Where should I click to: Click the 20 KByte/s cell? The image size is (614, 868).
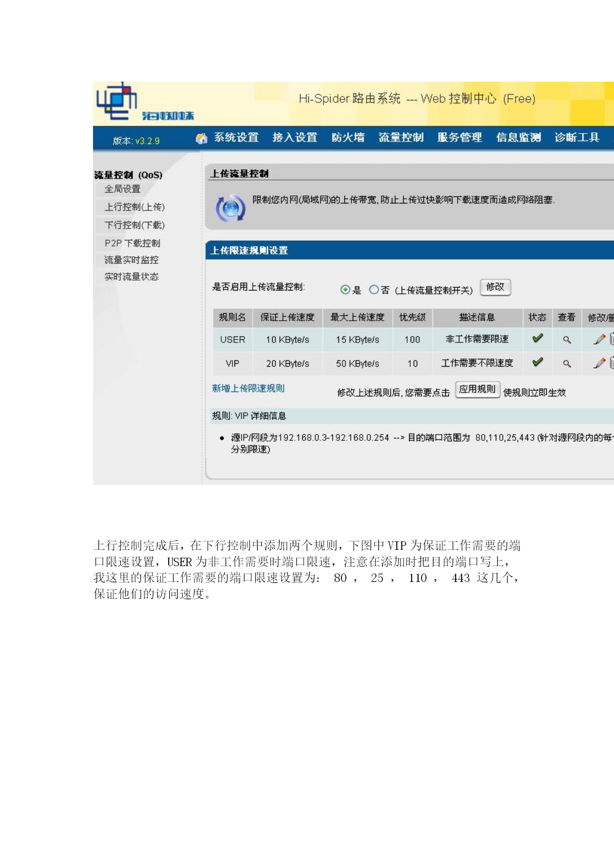click(287, 363)
